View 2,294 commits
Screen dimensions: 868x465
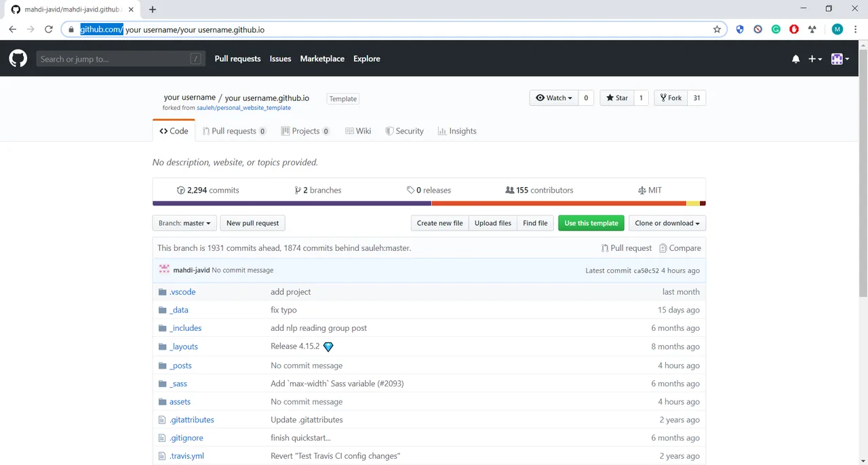[x=208, y=190]
